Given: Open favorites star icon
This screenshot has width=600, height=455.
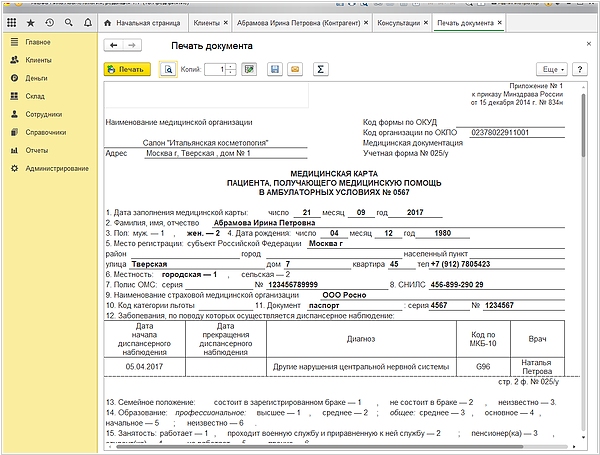Looking at the screenshot, I should (x=31, y=23).
